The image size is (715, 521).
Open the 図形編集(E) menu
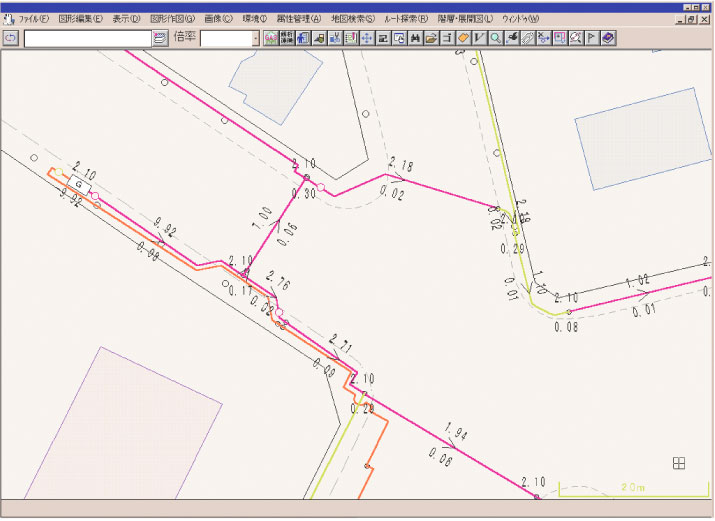click(x=80, y=19)
